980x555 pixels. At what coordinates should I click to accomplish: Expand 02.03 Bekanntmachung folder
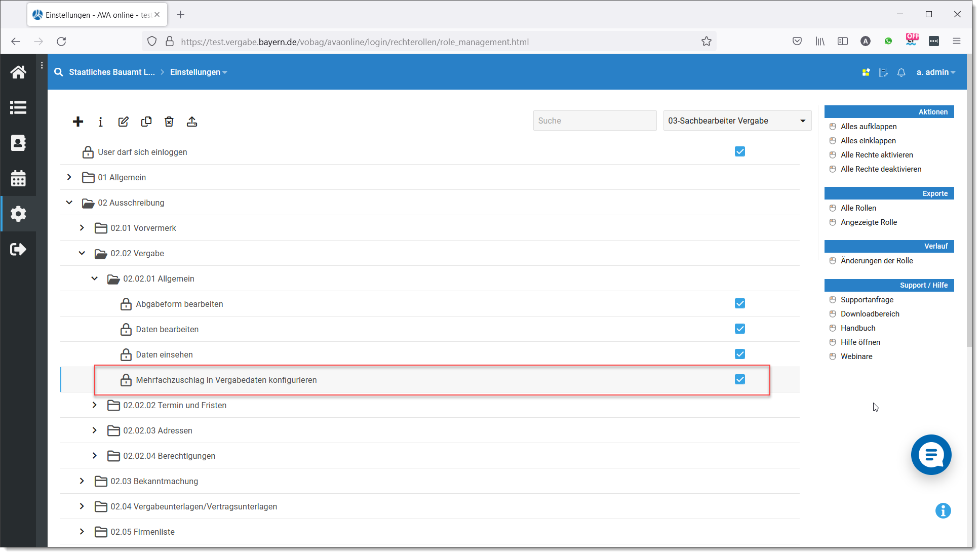coord(82,481)
